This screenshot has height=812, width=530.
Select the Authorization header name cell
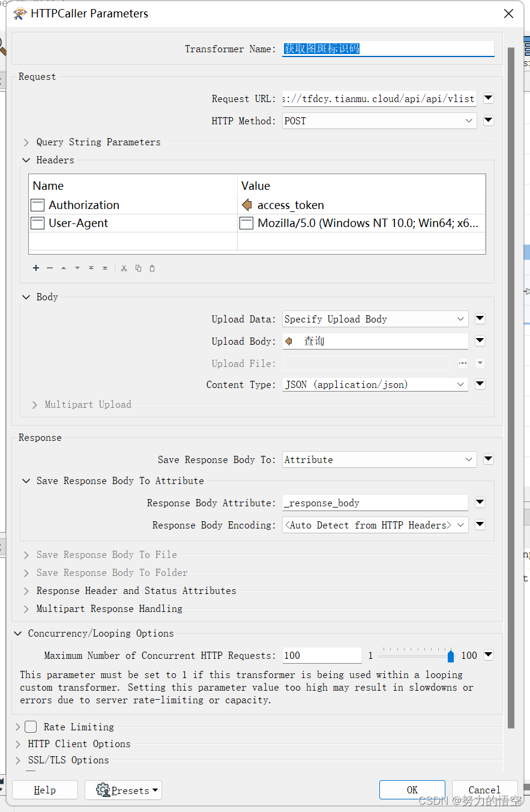(x=133, y=205)
